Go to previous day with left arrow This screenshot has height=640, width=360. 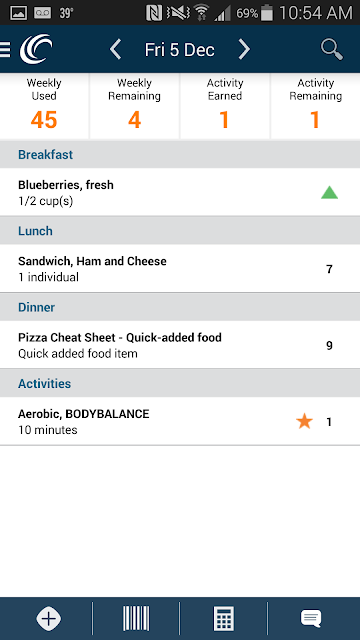(116, 49)
